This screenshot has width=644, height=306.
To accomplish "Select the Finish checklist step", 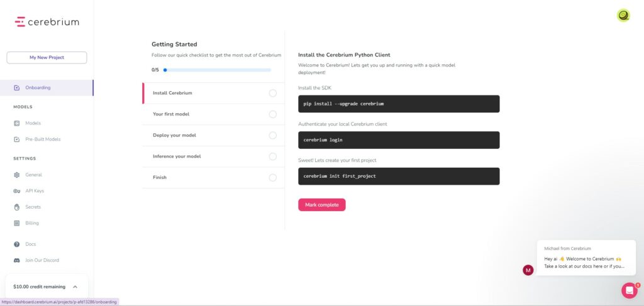I will coord(213,178).
